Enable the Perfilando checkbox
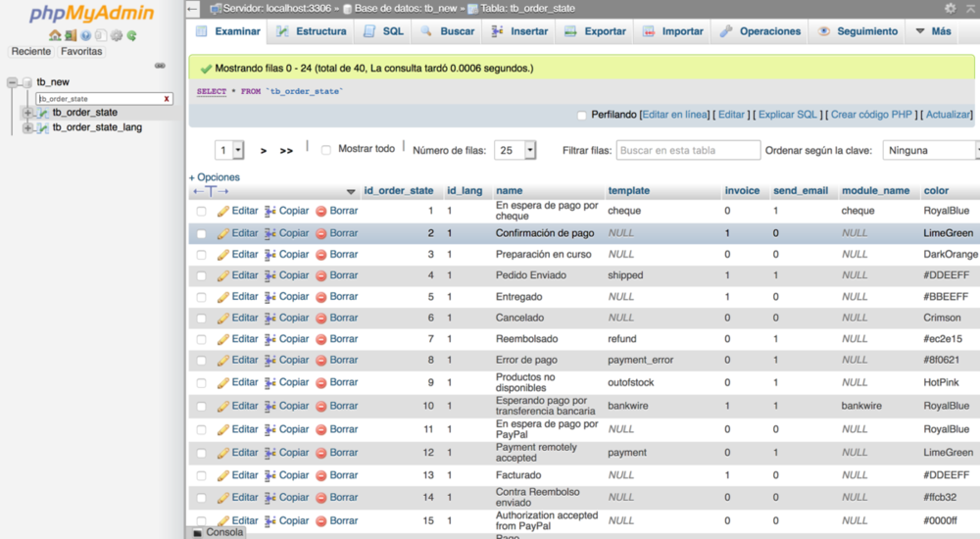Viewport: 980px width, 539px height. click(582, 115)
